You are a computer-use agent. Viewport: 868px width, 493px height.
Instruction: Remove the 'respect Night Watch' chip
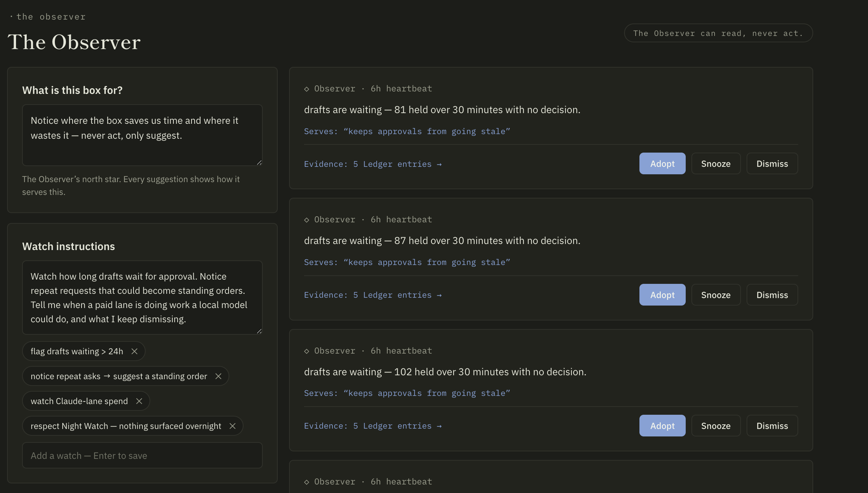[232, 426]
